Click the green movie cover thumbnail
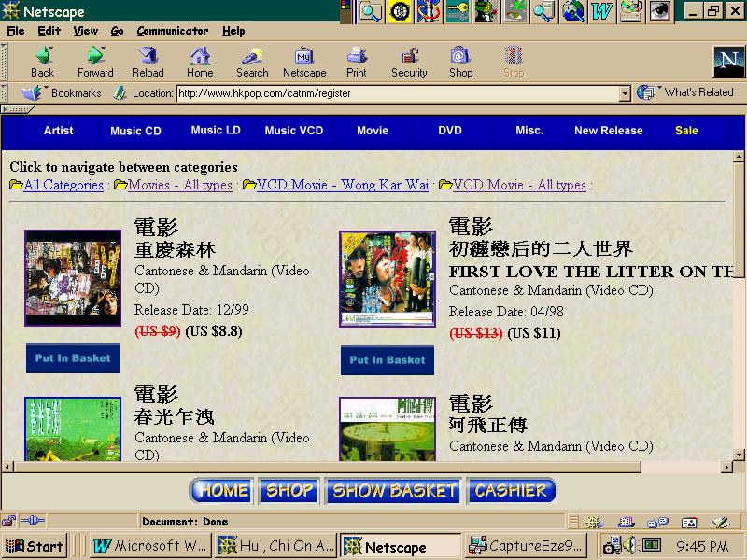747x560 pixels. pyautogui.click(x=73, y=428)
